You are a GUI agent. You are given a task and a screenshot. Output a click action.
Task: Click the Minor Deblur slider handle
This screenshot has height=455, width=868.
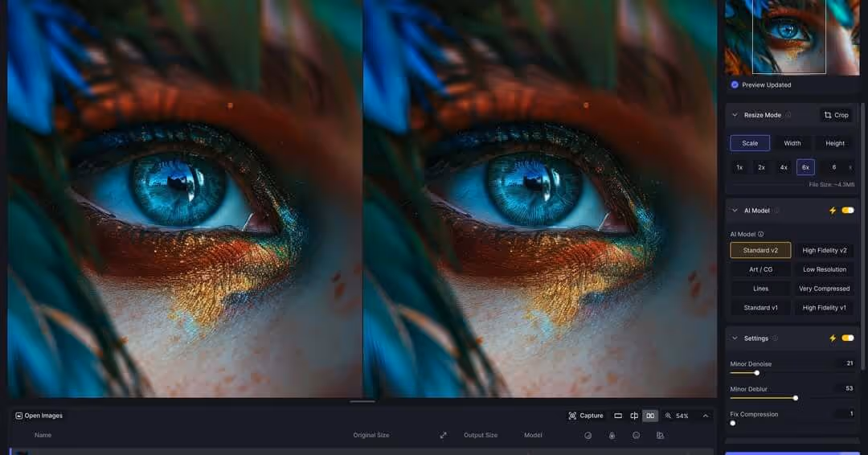(x=796, y=398)
